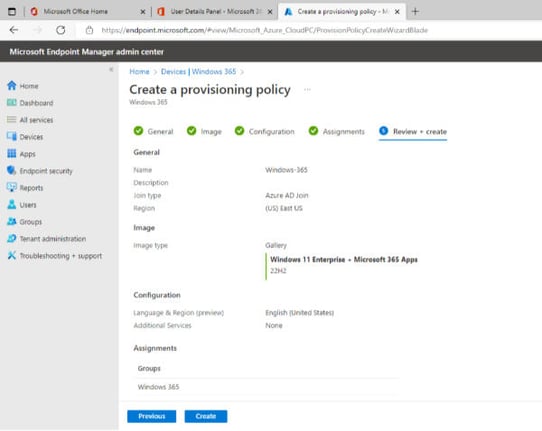Viewport: 542px width, 431px height.
Task: Click the Troubleshooting + support wrench icon
Action: [x=11, y=255]
